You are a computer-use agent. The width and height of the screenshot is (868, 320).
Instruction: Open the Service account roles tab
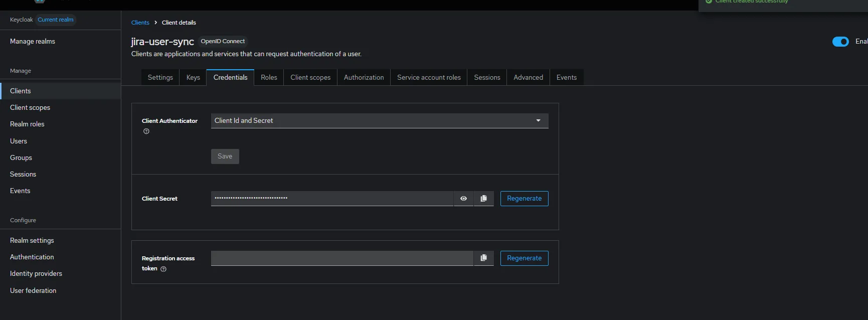click(429, 77)
